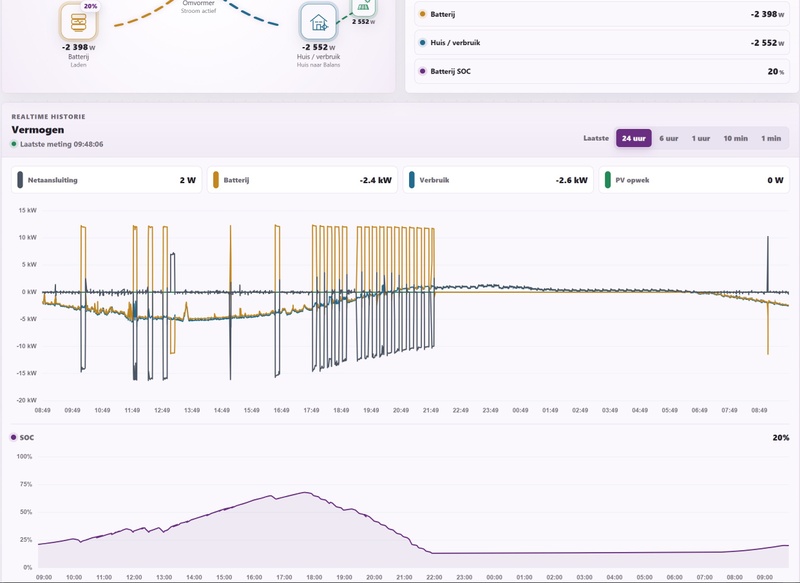
Task: Toggle the Batterij series legend card
Action: pos(302,180)
